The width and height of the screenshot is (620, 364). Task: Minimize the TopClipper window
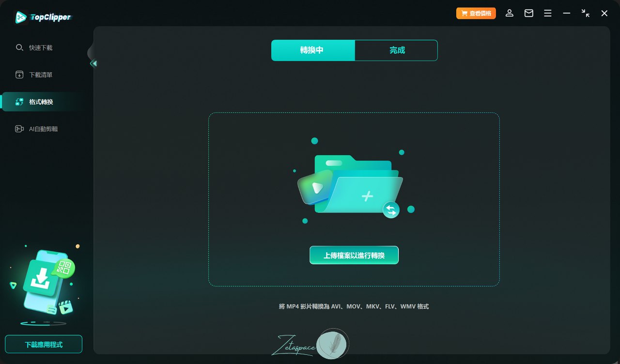pyautogui.click(x=566, y=14)
